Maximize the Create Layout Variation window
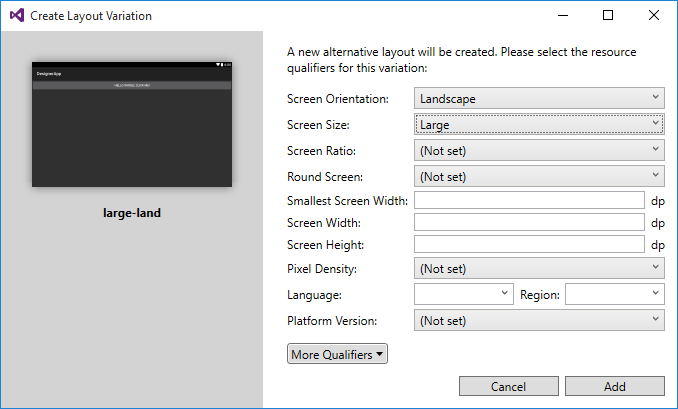This screenshot has width=678, height=409. pyautogui.click(x=608, y=16)
